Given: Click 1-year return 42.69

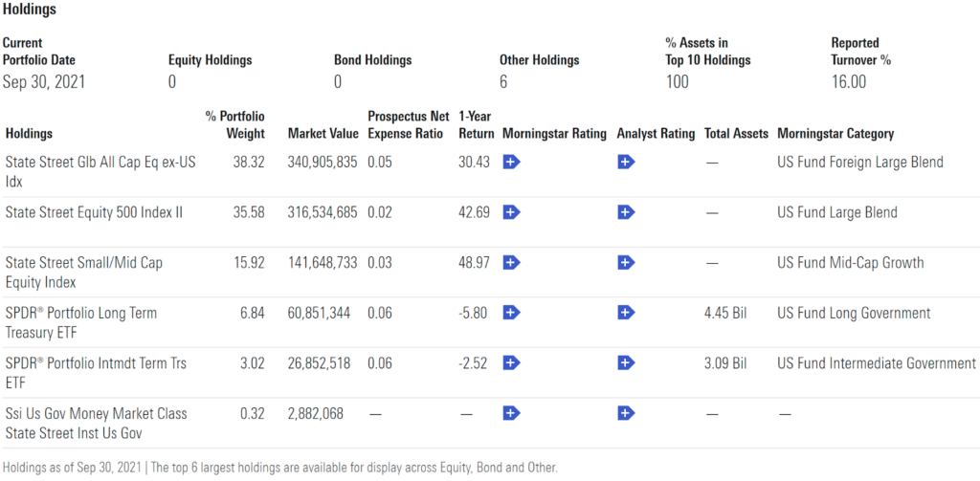Looking at the screenshot, I should (x=474, y=212).
